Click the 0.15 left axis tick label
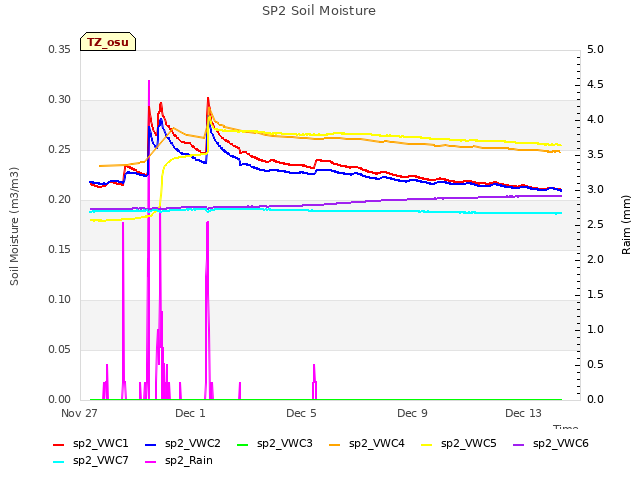Image resolution: width=640 pixels, height=480 pixels. [x=60, y=249]
